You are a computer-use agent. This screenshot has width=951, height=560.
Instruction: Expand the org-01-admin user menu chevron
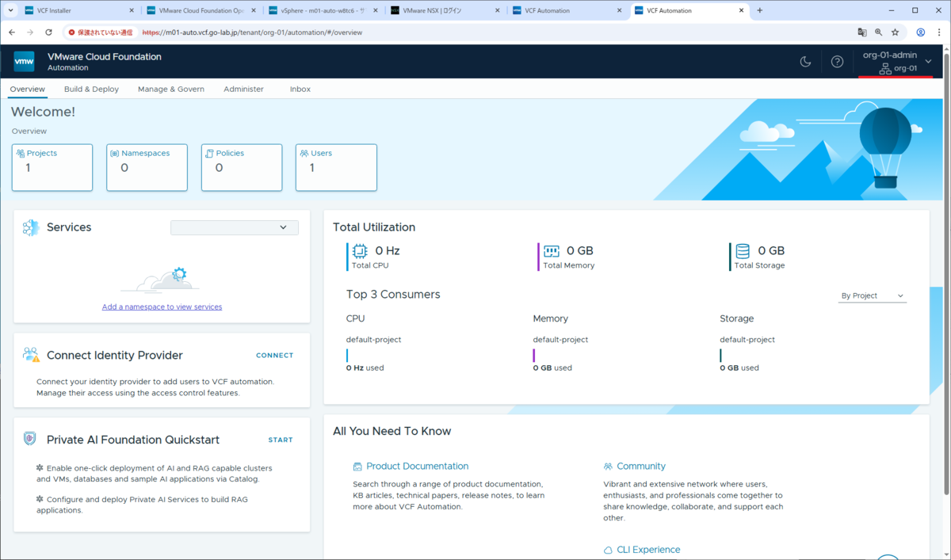point(928,62)
